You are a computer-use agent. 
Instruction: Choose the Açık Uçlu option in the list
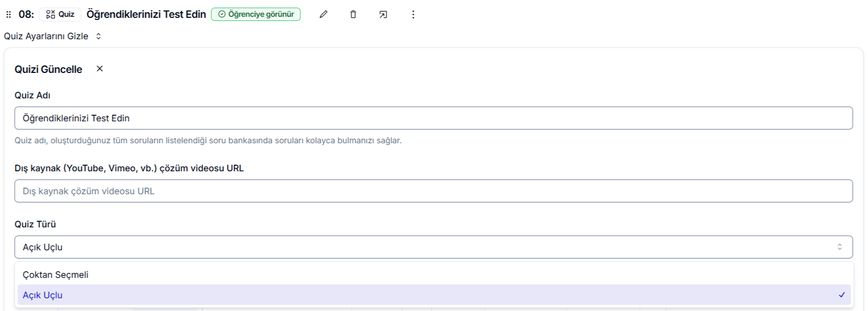point(434,295)
